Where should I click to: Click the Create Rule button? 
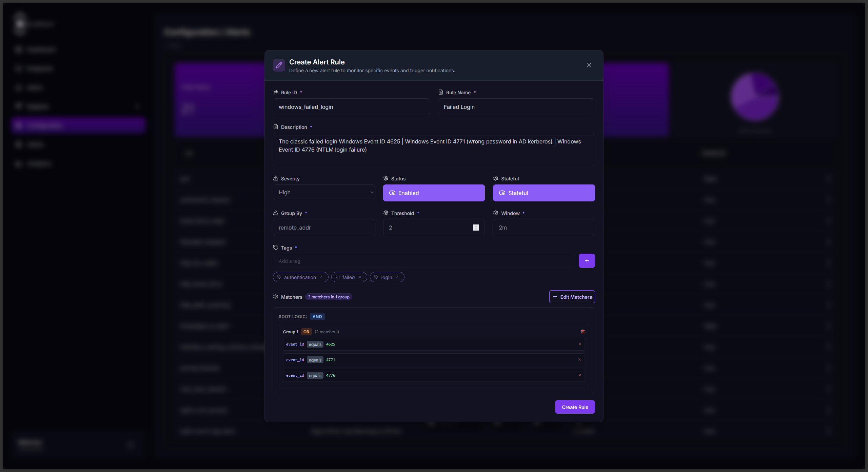click(x=575, y=407)
